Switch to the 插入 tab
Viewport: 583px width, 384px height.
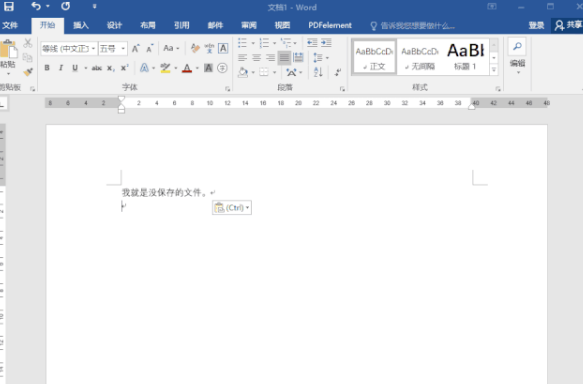[x=81, y=25]
